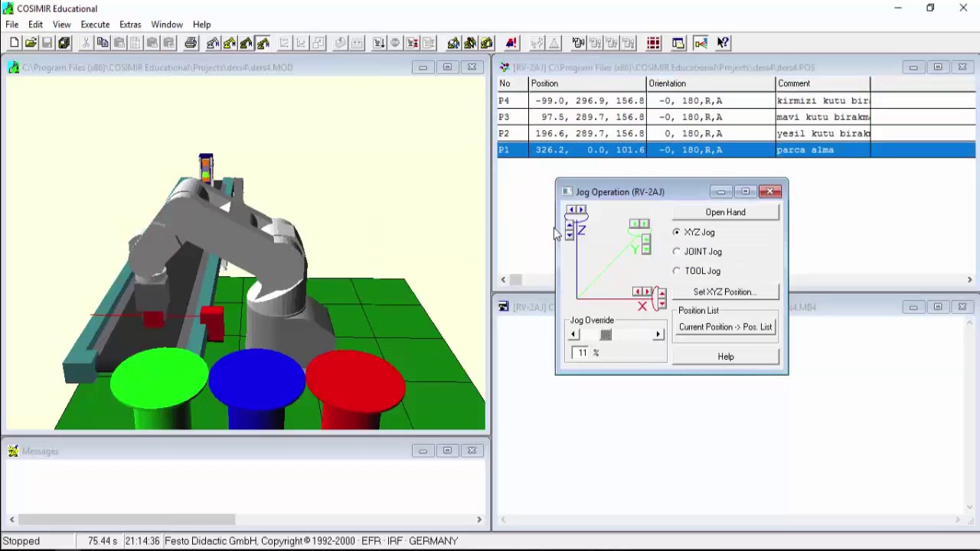Click blue right-rotate arrow above Z axis
This screenshot has height=551, width=980.
[x=581, y=210]
